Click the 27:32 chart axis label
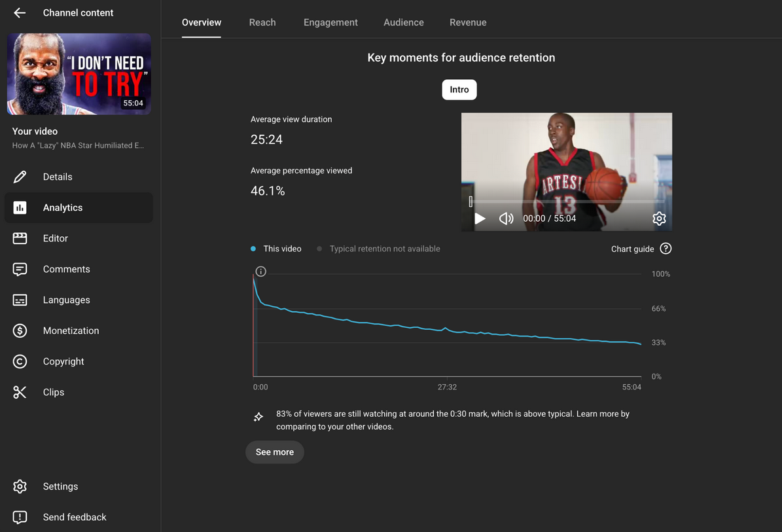This screenshot has width=782, height=532. 448,387
